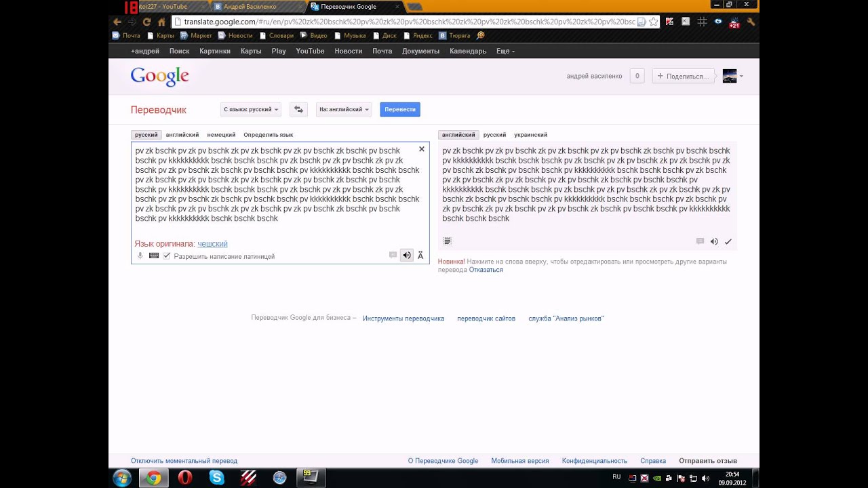Viewport: 868px width, 488px height.
Task: Open notifications counter box
Action: [x=636, y=76]
